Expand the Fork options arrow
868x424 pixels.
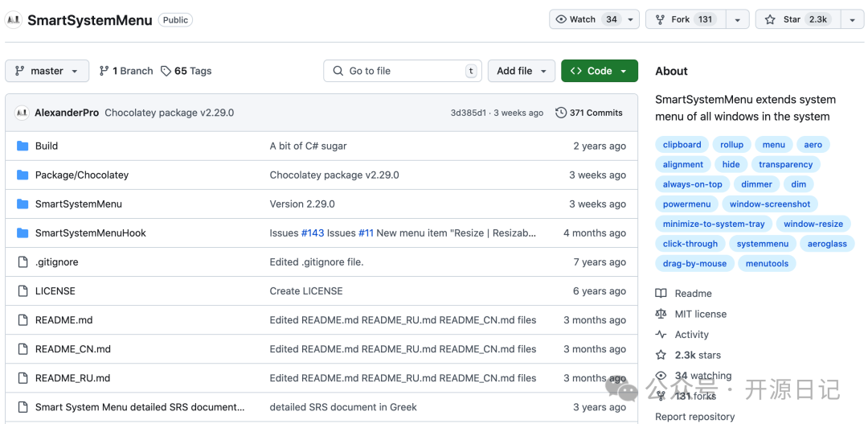737,19
